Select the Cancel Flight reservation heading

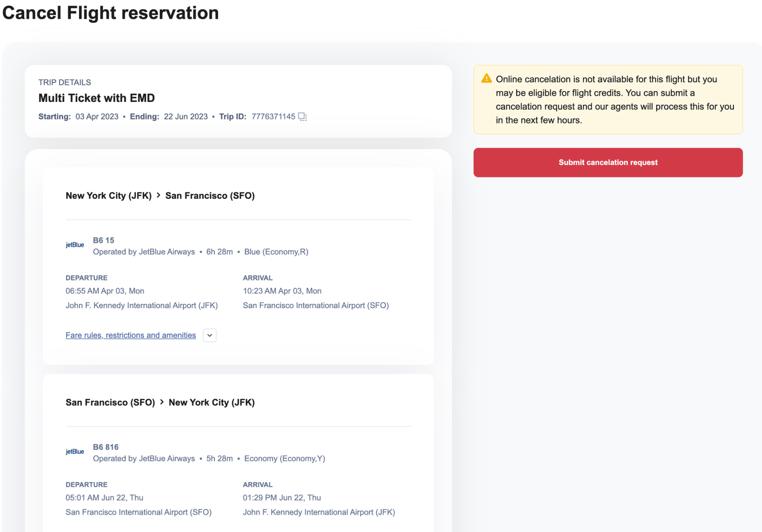point(111,13)
